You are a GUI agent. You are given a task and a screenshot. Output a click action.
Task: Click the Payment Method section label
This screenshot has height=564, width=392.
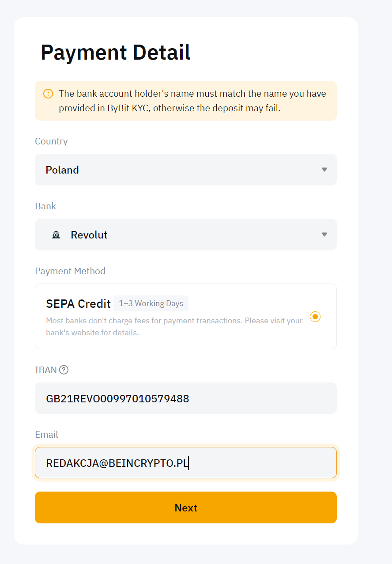click(70, 271)
